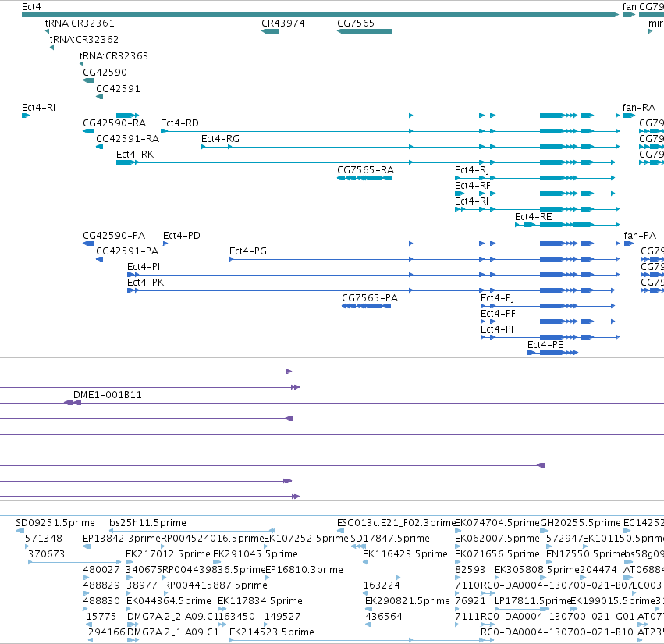The image size is (664, 644).
Task: Click the SD17847.5prime EST label
Action: [x=390, y=539]
